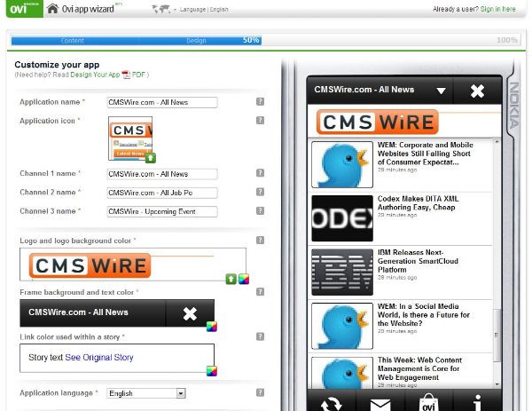Click the world map language icon
The height and width of the screenshot is (411, 532).
point(160,9)
